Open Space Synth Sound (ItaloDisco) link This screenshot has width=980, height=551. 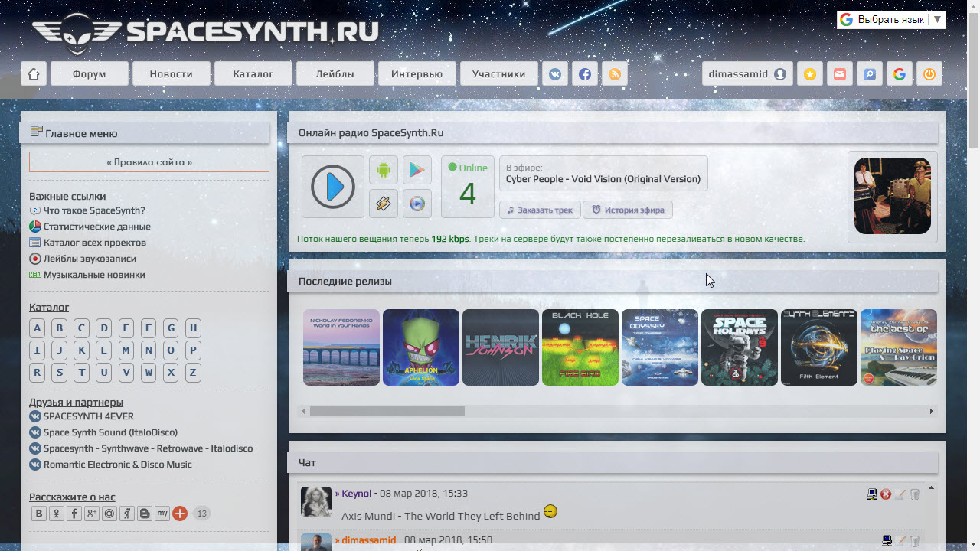[x=110, y=432]
